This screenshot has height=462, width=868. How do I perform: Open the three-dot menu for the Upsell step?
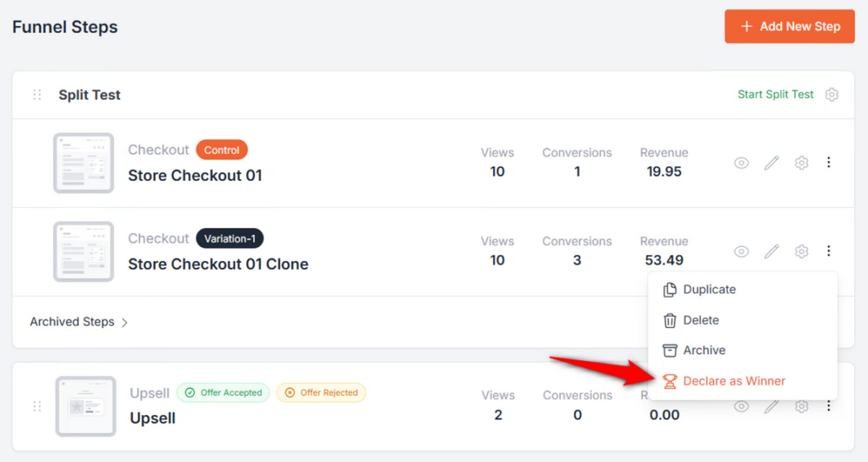tap(829, 405)
